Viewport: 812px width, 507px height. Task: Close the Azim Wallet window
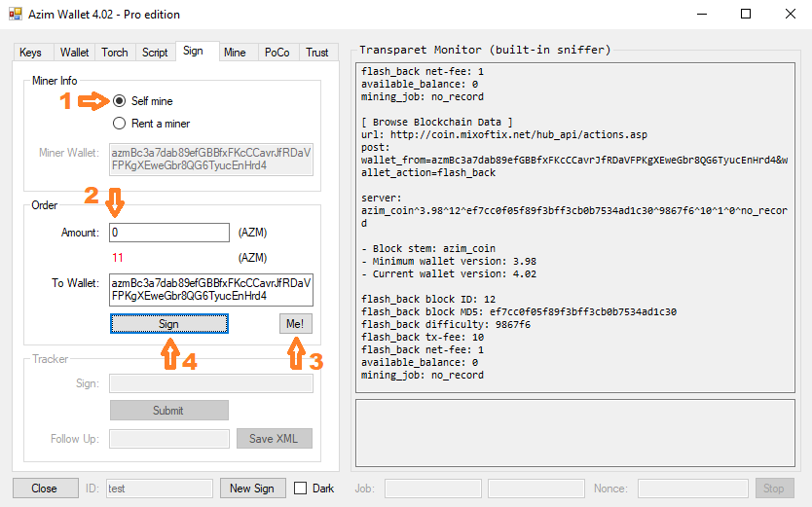(x=791, y=14)
